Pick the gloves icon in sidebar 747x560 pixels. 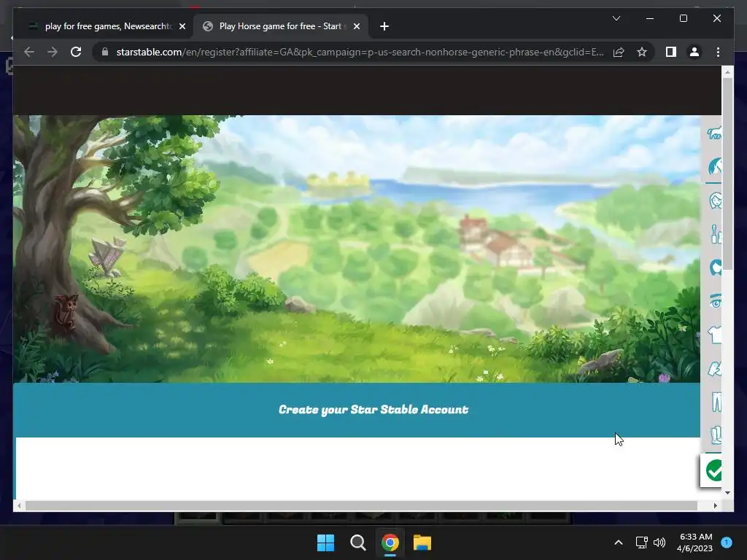coord(715,368)
